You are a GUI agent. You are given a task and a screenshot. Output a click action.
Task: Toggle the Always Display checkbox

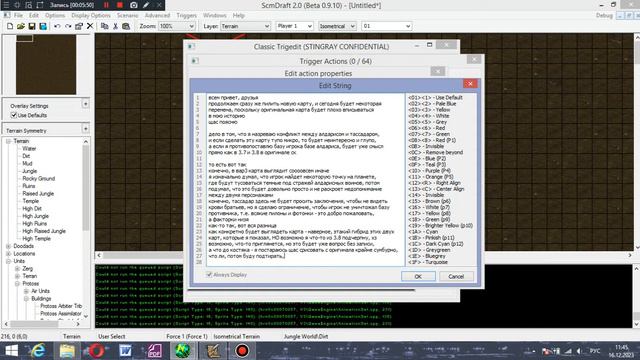[209, 275]
